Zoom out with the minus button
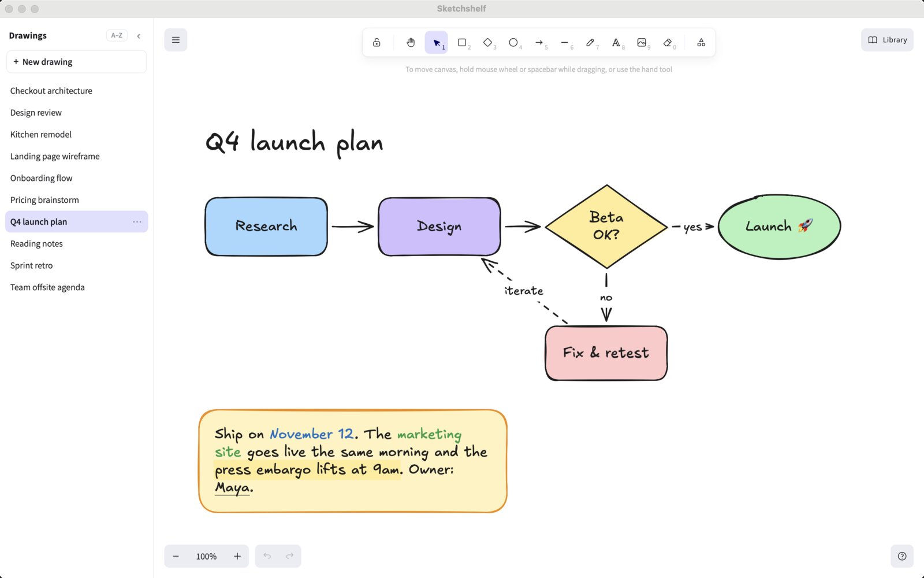The width and height of the screenshot is (924, 578). [x=176, y=556]
